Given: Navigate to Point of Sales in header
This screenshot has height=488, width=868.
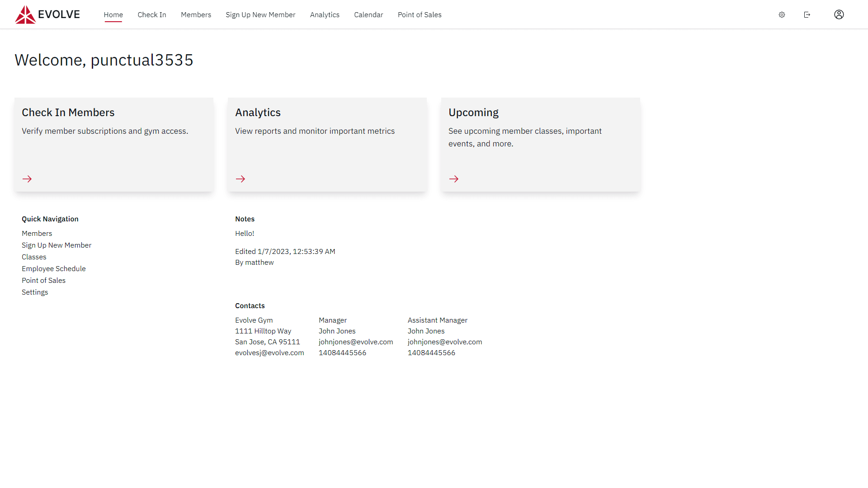Looking at the screenshot, I should point(420,14).
